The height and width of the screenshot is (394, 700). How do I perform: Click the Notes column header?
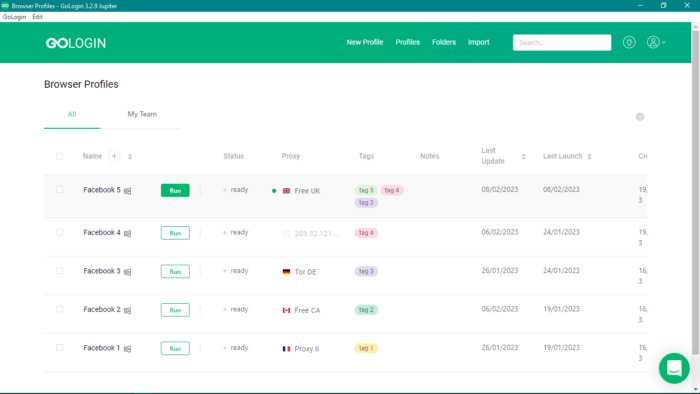pyautogui.click(x=429, y=156)
